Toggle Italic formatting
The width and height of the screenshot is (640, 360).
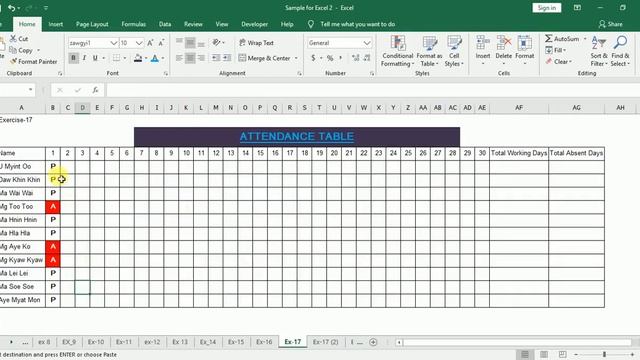coord(84,58)
